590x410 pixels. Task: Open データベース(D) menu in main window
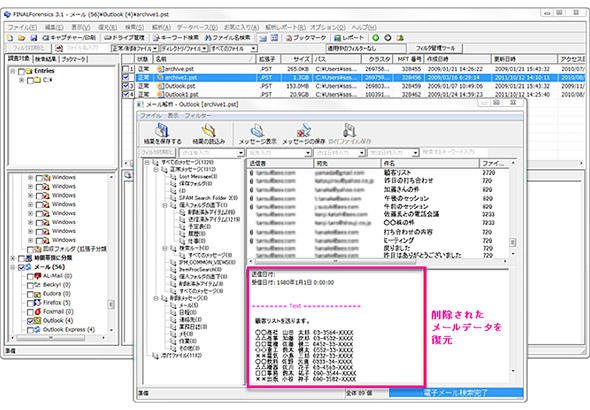click(197, 27)
